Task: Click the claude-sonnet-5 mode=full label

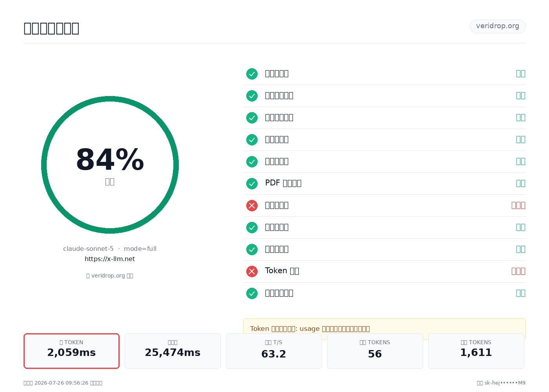Action: [110, 249]
